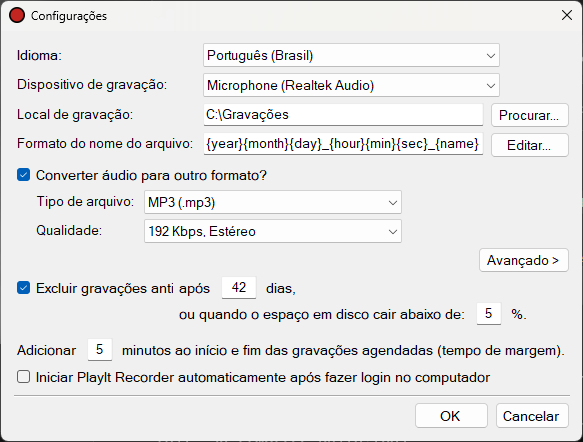The height and width of the screenshot is (442, 583).
Task: Open the Tipo de arquivo dropdown
Action: 273,202
